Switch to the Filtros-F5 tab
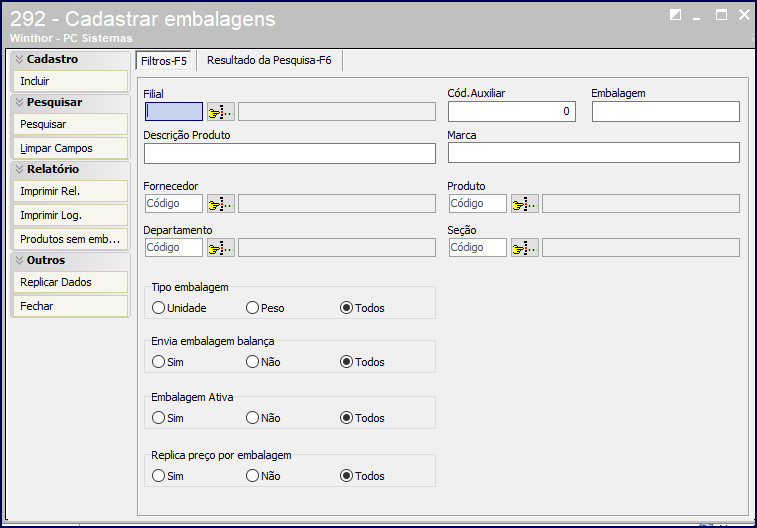This screenshot has width=757, height=528. [163, 61]
